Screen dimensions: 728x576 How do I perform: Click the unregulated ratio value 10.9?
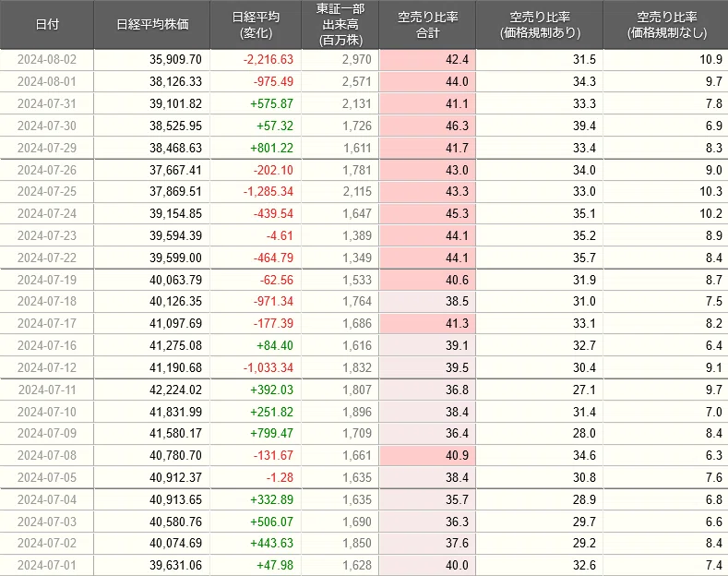[x=710, y=59]
